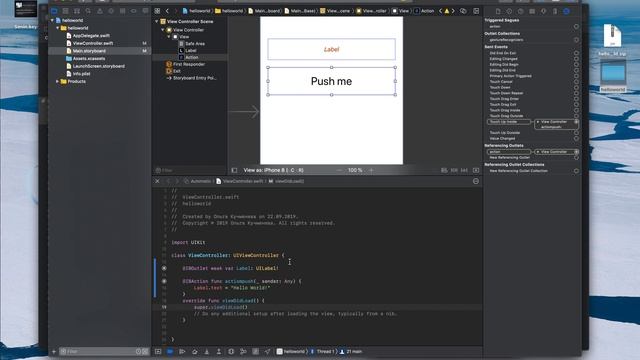Collapse View Controller in outline
Viewport: 640px width, 360px height.
[163, 30]
